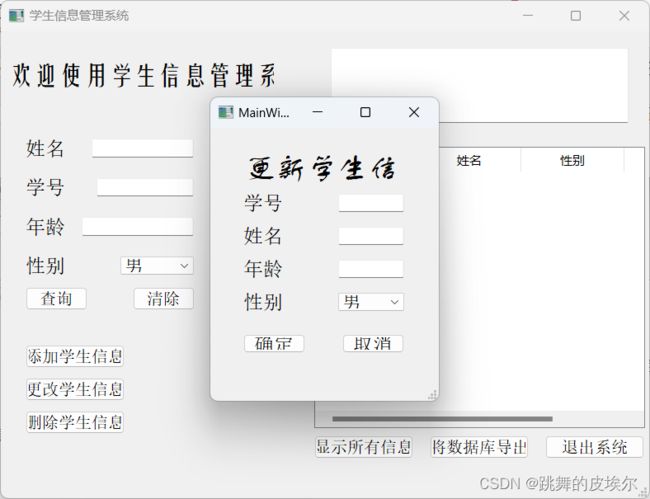Focus the 姓名 field in main window
The image size is (650, 499).
click(143, 148)
